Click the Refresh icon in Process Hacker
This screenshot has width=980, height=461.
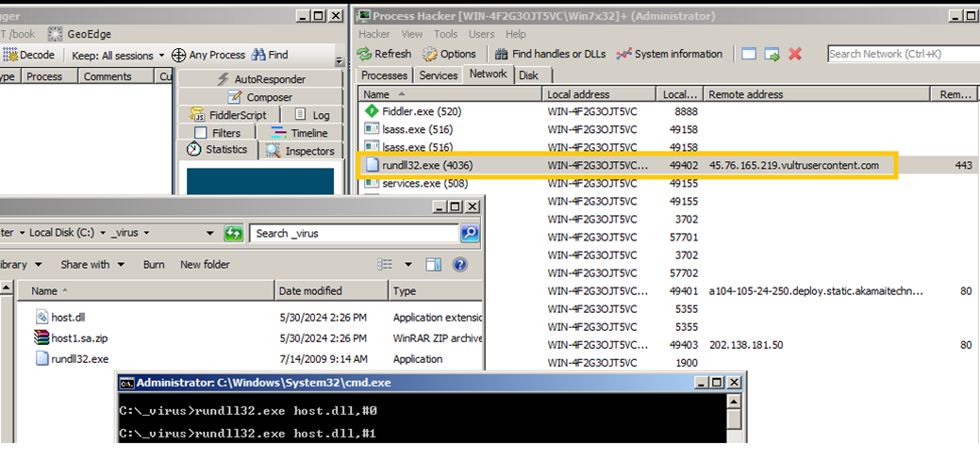tap(364, 55)
